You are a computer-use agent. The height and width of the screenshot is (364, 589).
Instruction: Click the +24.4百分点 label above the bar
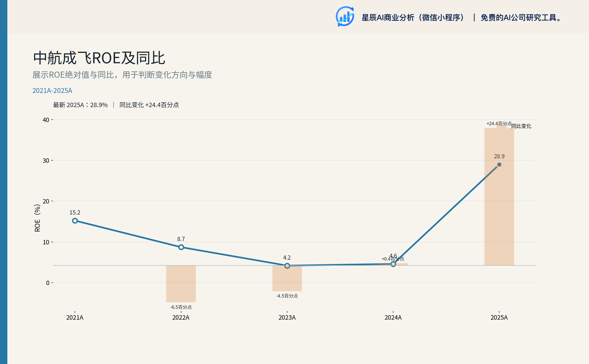(499, 124)
